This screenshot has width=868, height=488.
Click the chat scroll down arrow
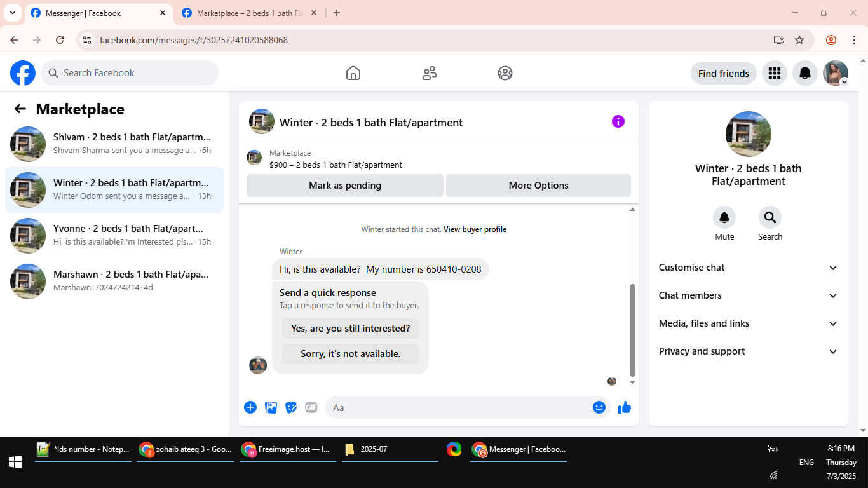[x=632, y=383]
